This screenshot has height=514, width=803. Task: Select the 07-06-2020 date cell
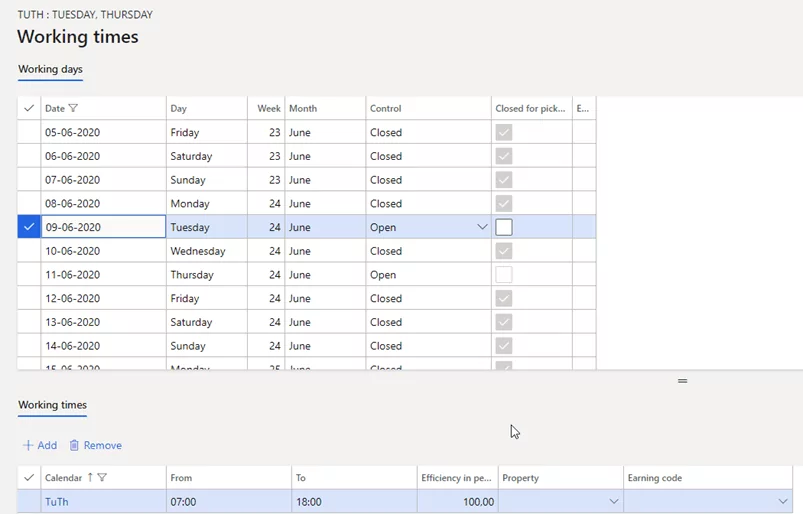tap(103, 180)
